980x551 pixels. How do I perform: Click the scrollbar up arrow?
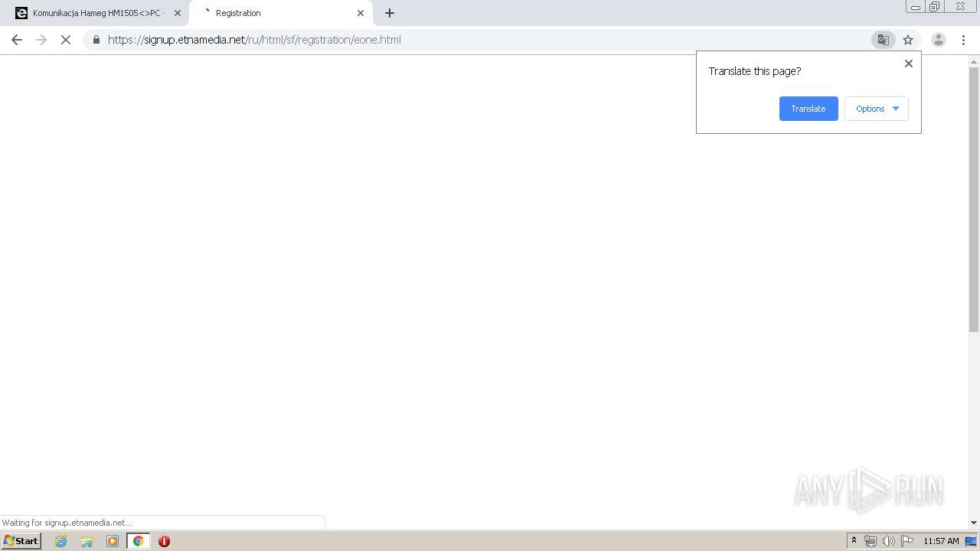tap(974, 60)
